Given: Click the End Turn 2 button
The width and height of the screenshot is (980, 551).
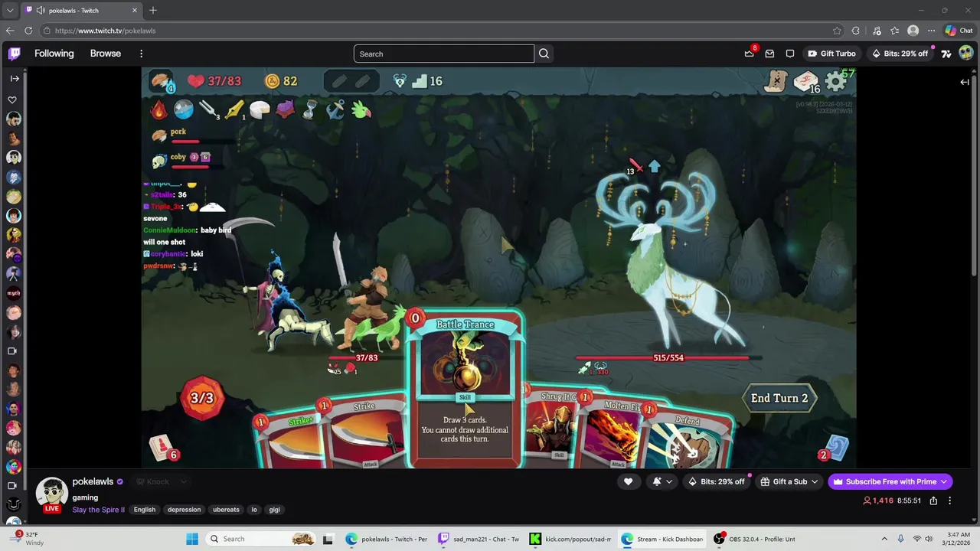Looking at the screenshot, I should [x=779, y=398].
